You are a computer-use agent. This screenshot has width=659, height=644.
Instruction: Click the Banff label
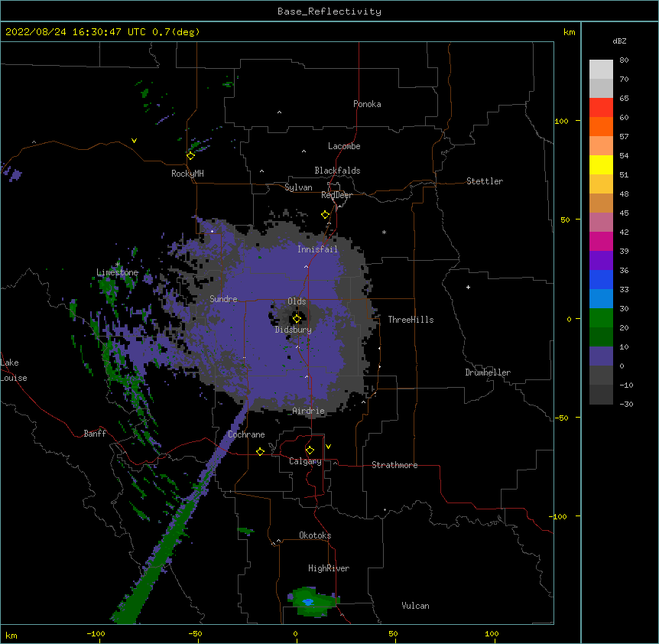(x=95, y=434)
